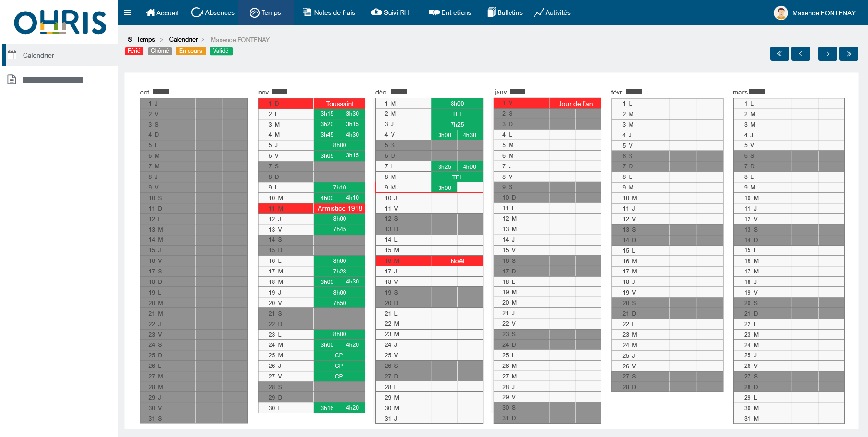Go to previous month with left chevron
Image resolution: width=868 pixels, height=437 pixels.
pos(800,54)
